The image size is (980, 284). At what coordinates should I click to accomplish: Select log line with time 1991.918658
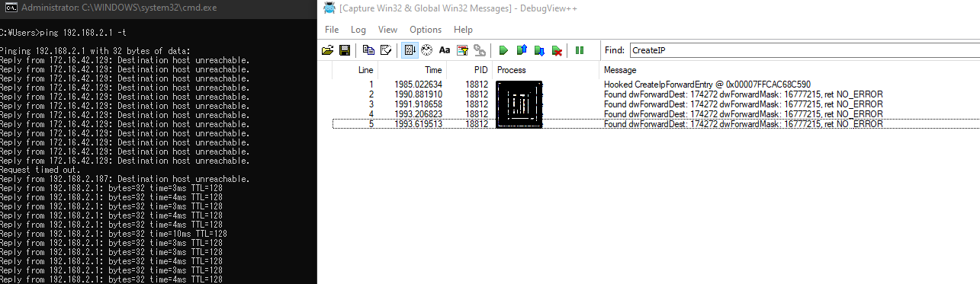pos(656,104)
